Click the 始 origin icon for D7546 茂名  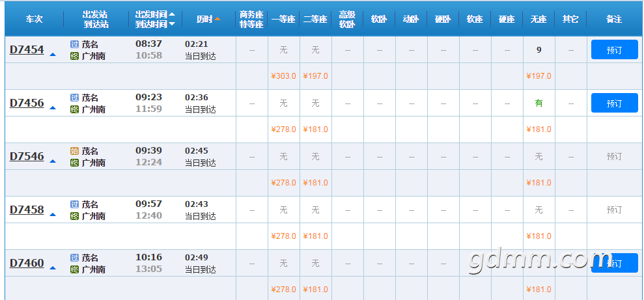click(x=74, y=151)
